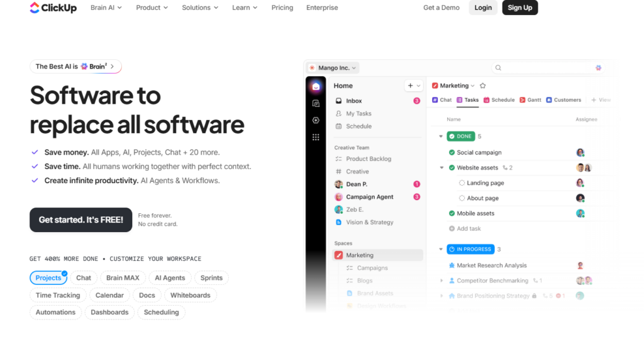Toggle the Landing page status circle
Viewport: 644px width, 339px height.
click(462, 183)
